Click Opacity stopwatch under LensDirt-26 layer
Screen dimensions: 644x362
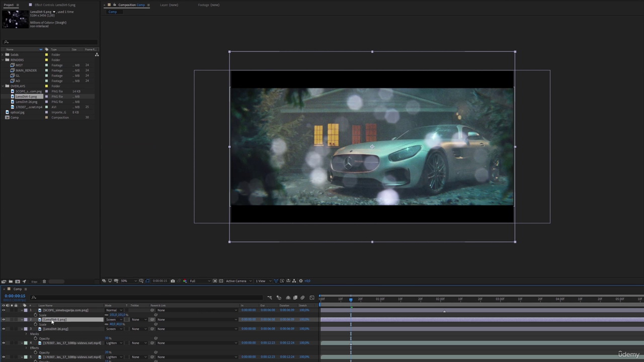click(x=35, y=338)
